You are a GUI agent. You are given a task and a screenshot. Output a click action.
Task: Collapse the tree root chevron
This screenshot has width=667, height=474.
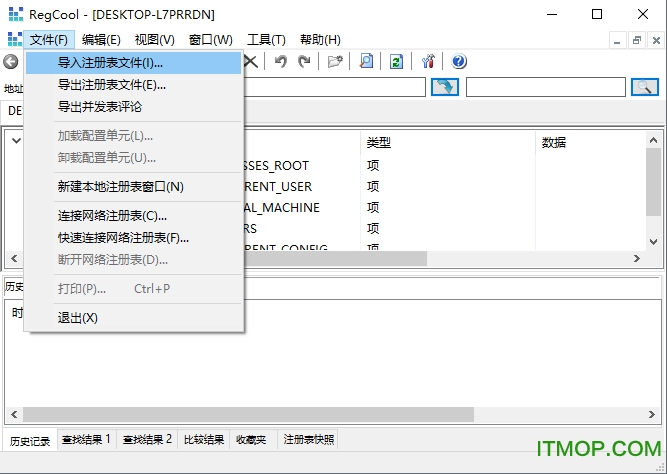coord(16,140)
